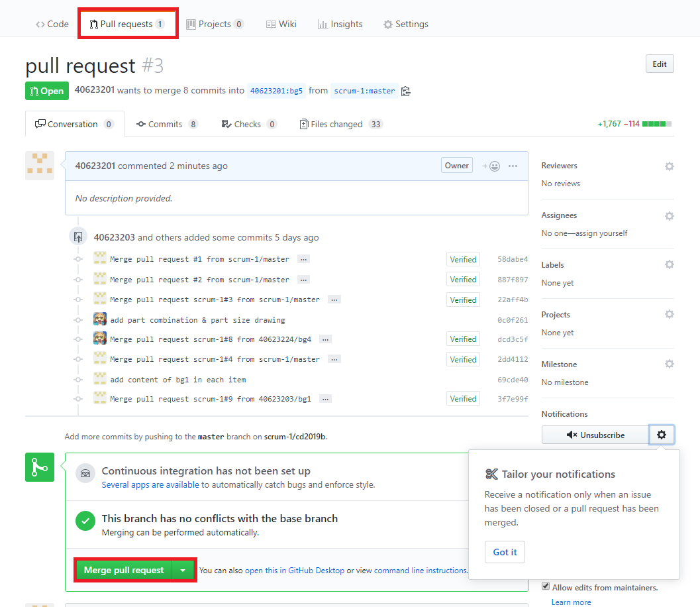Click green no-conflicts checkmark icon
Screen dimensions: 700x607
pyautogui.click(x=85, y=521)
